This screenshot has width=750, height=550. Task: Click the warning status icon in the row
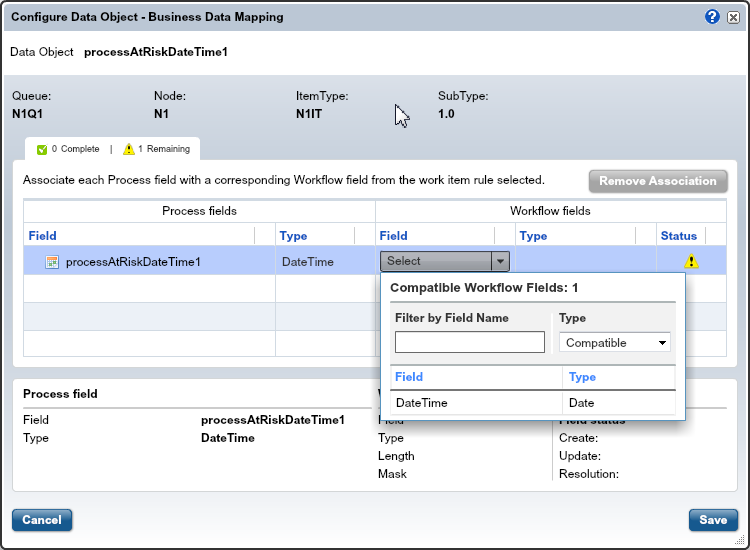(691, 261)
